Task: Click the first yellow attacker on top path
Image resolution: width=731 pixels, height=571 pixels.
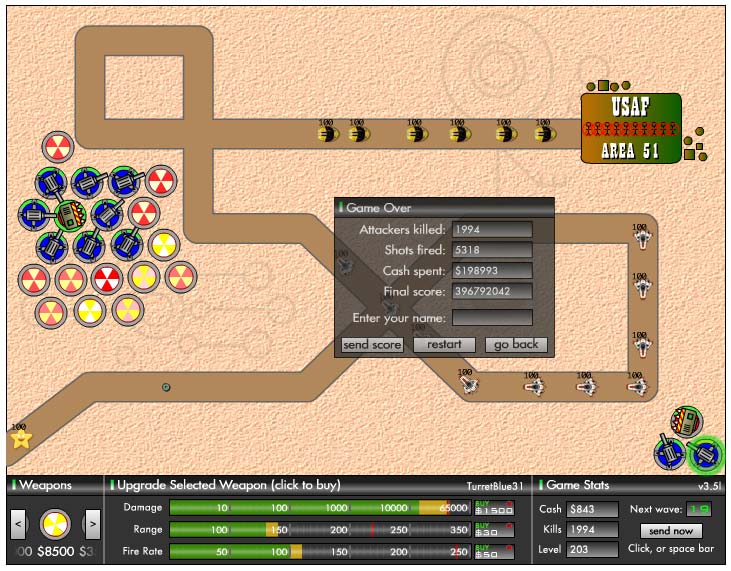Action: point(328,133)
